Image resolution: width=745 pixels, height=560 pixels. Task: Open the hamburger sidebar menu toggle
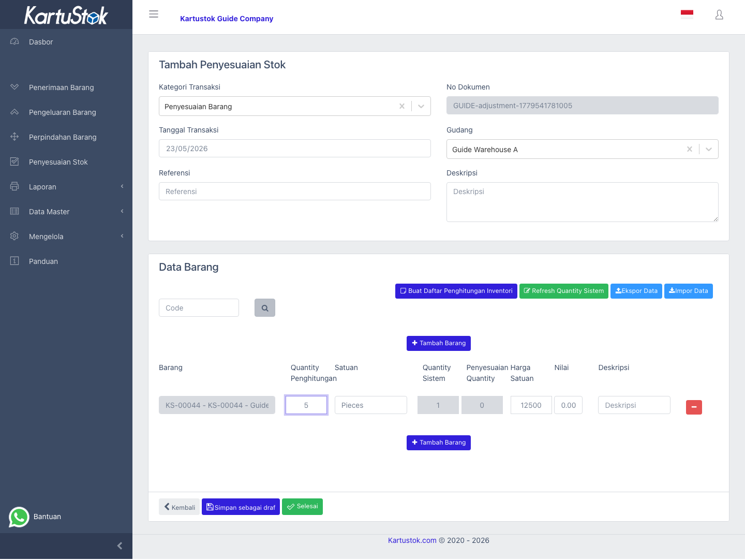[x=154, y=14]
